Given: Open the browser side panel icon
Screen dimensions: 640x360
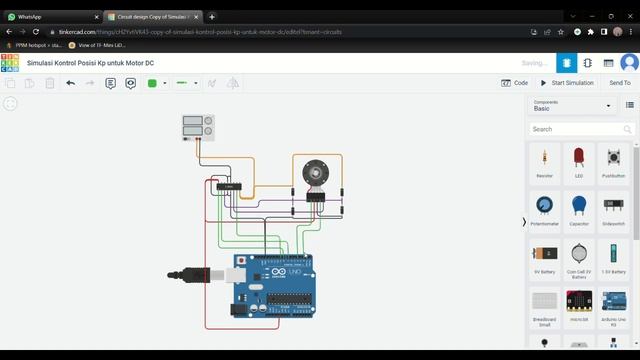Looking at the screenshot, I should (604, 32).
